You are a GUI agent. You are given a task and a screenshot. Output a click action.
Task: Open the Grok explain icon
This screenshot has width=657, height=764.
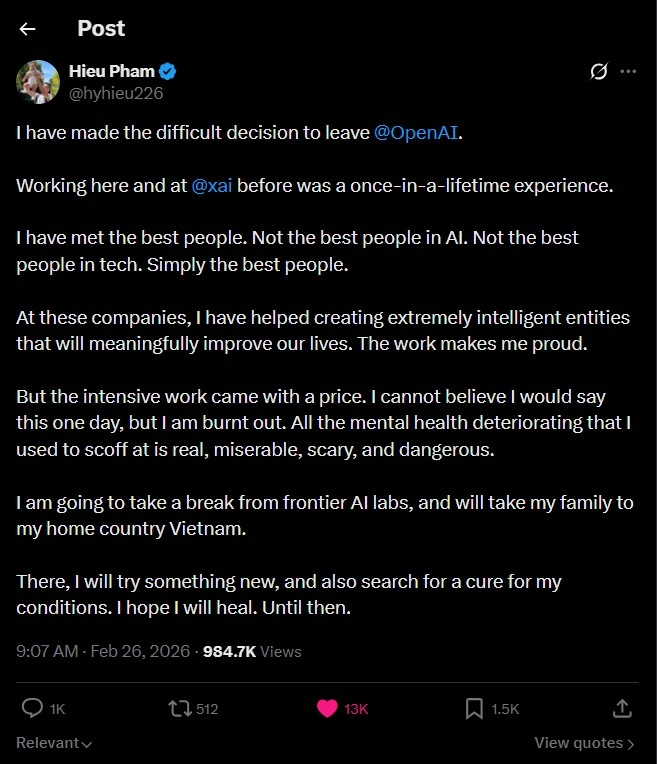[599, 72]
